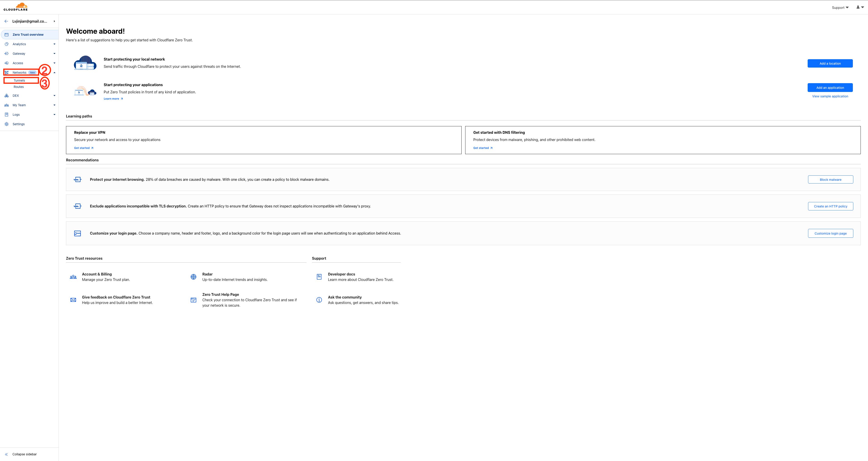
Task: Click Create an HTTP policy button
Action: tap(830, 206)
